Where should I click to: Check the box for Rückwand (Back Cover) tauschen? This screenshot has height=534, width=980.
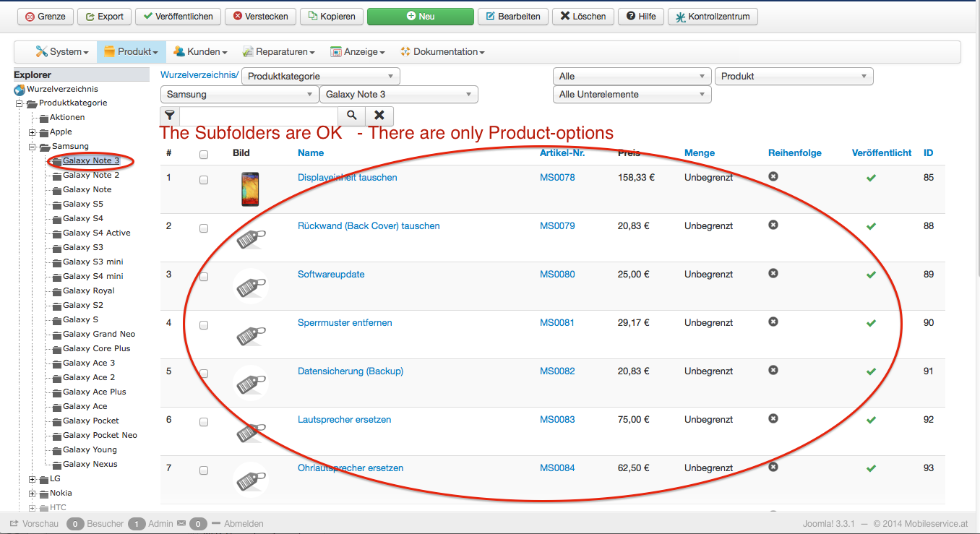pos(204,228)
